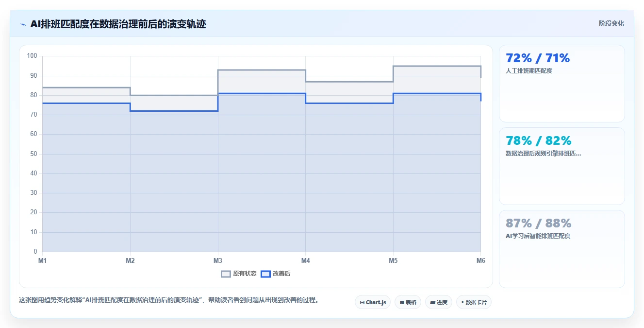The image size is (644, 328).
Task: Toggle the 原有状态 legend series
Action: 239,274
